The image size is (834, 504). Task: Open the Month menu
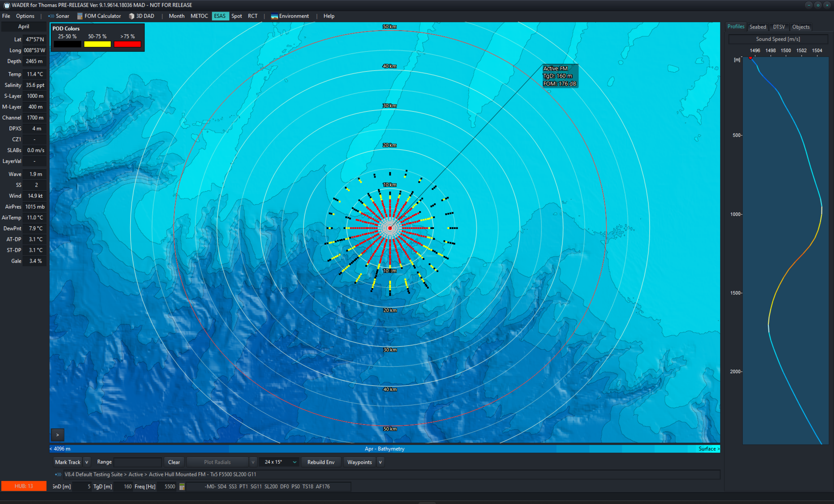176,16
